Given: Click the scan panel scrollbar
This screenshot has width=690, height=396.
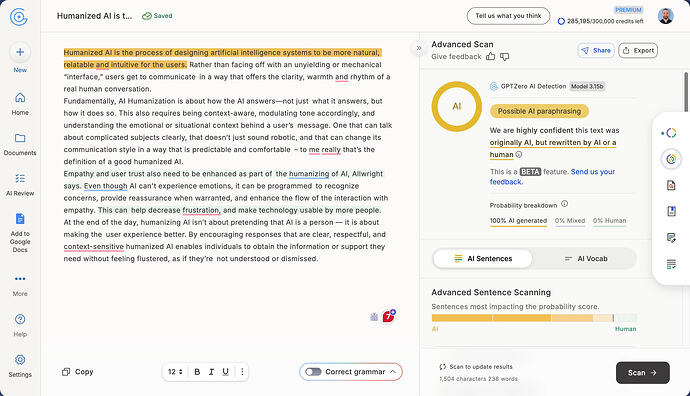Looking at the screenshot, I should 686,92.
